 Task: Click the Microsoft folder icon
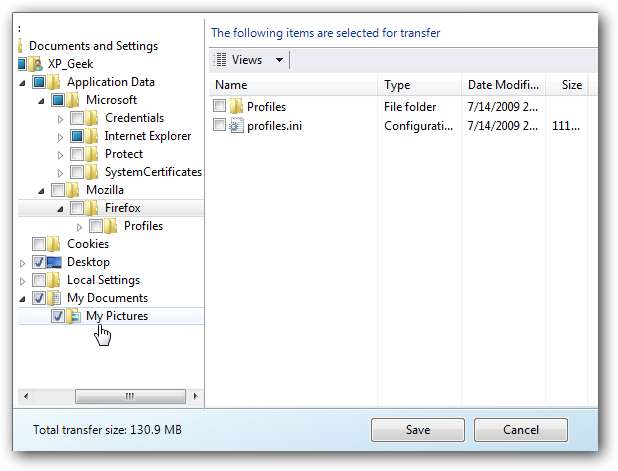(x=73, y=100)
